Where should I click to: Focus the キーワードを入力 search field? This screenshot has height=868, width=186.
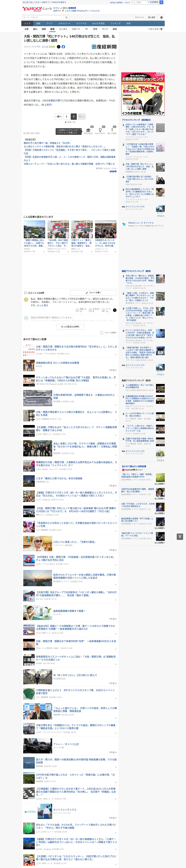coord(44,18)
